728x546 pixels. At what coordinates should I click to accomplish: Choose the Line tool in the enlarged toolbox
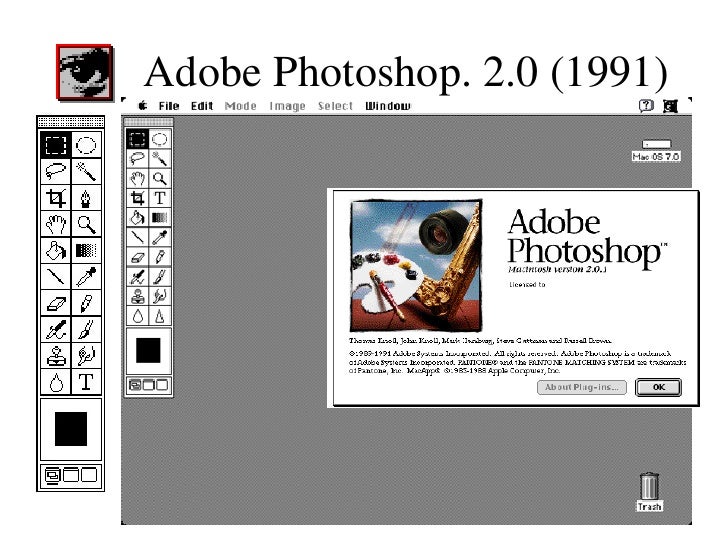point(56,277)
